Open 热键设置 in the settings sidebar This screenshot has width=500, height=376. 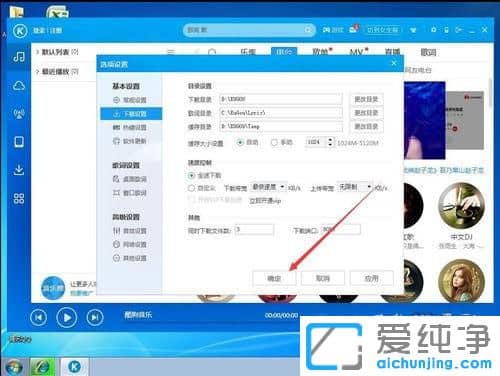pos(130,127)
